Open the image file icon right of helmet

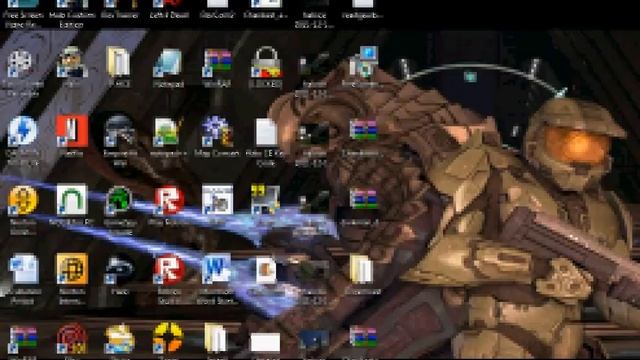(x=168, y=131)
